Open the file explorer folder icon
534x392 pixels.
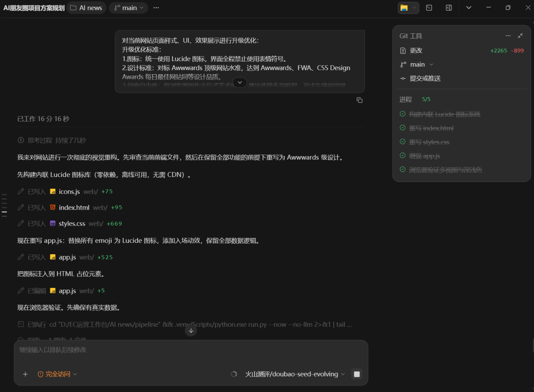[x=404, y=8]
